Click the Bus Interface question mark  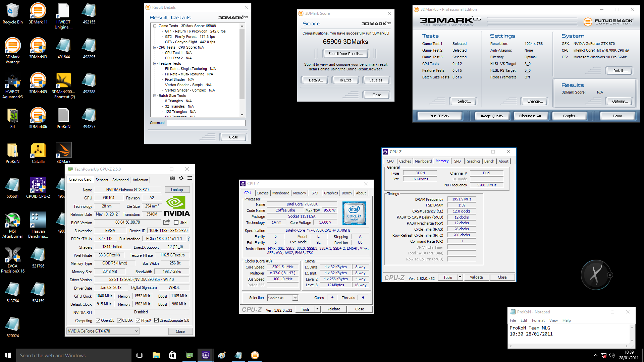coord(189,239)
